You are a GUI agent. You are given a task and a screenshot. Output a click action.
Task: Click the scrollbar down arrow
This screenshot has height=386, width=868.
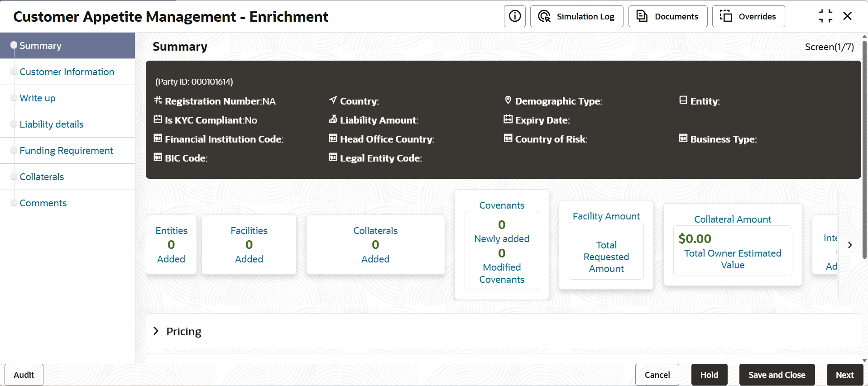click(864, 361)
